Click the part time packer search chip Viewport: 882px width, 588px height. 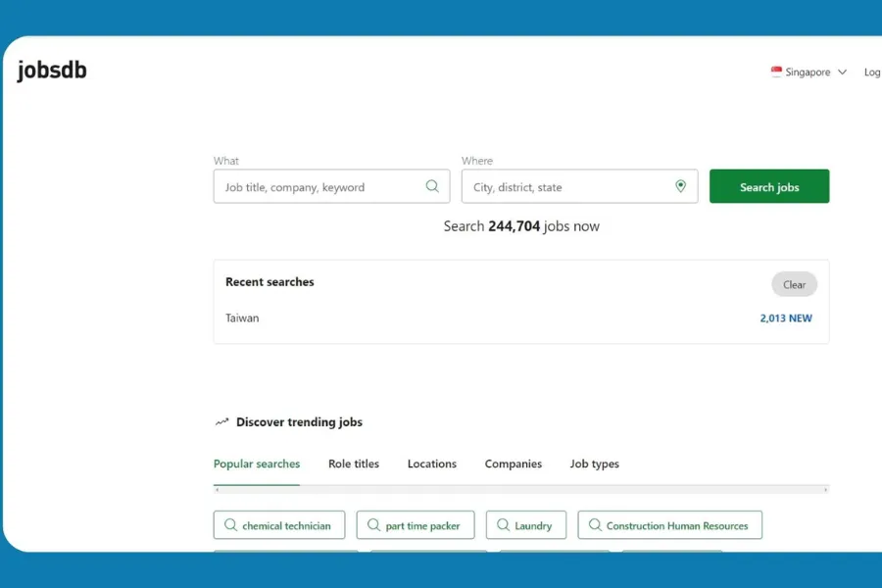[416, 525]
